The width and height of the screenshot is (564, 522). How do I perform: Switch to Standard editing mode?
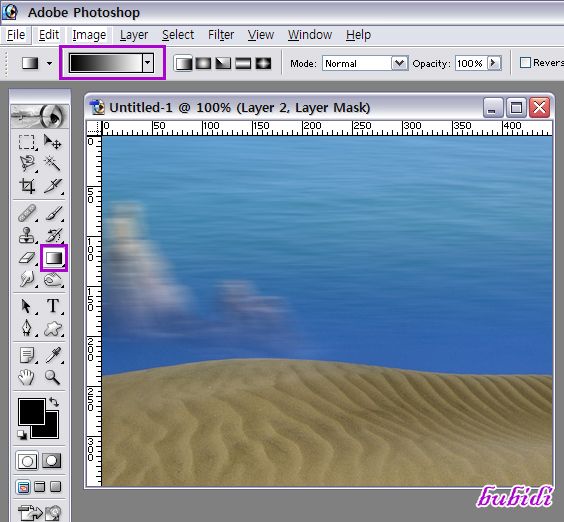27,461
